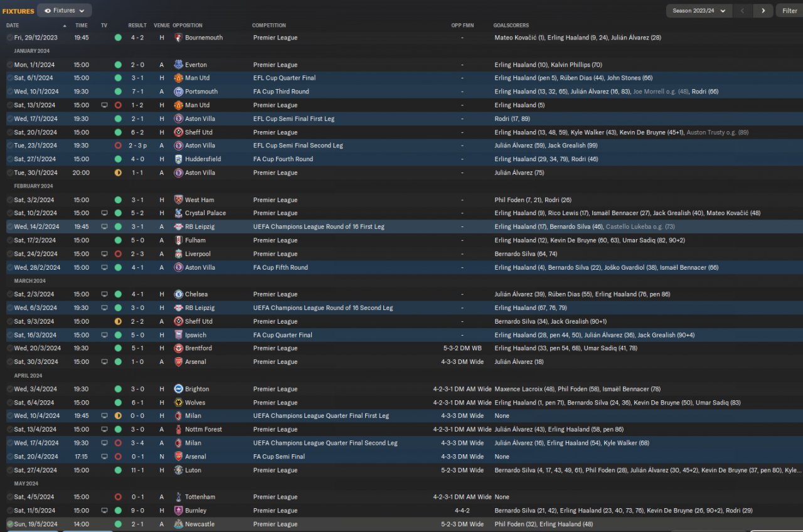Image resolution: width=803 pixels, height=532 pixels.
Task: Click "UEFA Champions League Round of 16 First Leg"
Action: click(319, 227)
